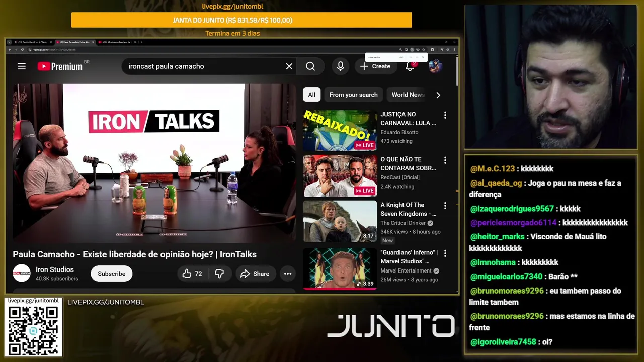This screenshot has height=362, width=644.
Task: Select the All filter chip
Action: 311,95
